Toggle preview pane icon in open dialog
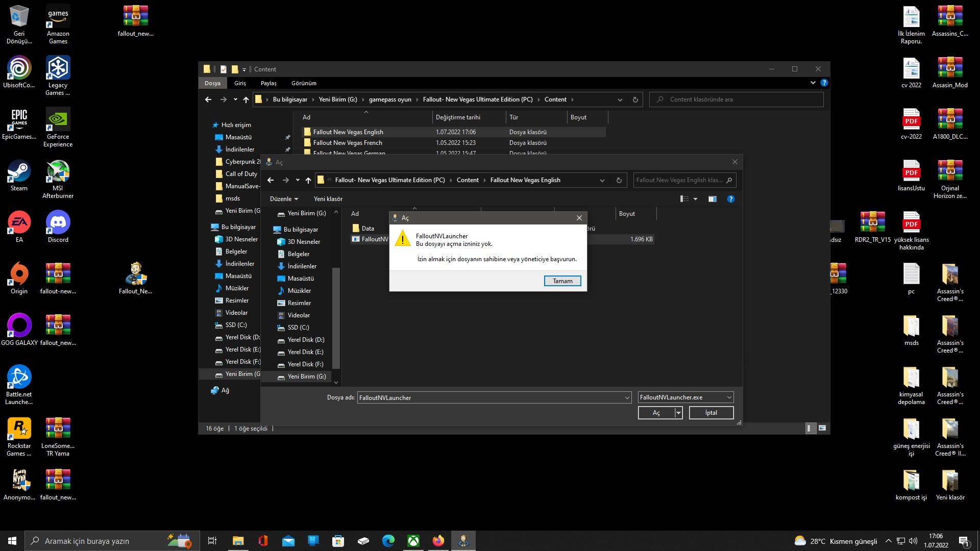The image size is (980, 551). (x=712, y=199)
